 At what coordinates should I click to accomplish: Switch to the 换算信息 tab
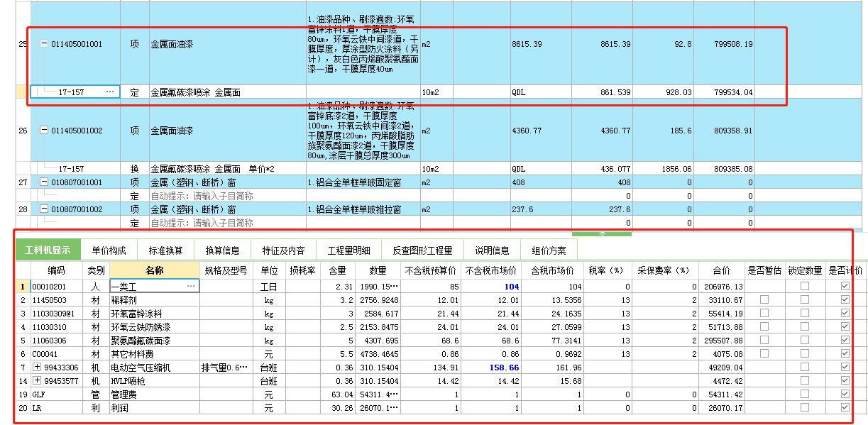(x=222, y=250)
